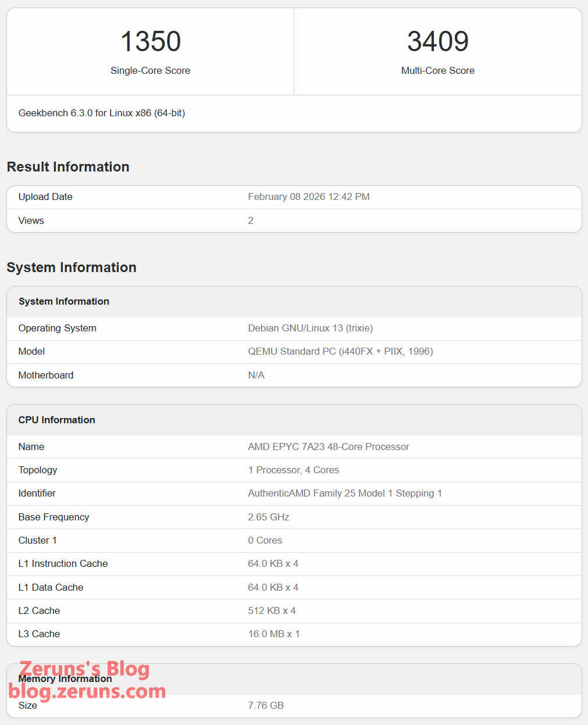Click the CPU Information table header
The height and width of the screenshot is (725, 588).
(x=56, y=420)
